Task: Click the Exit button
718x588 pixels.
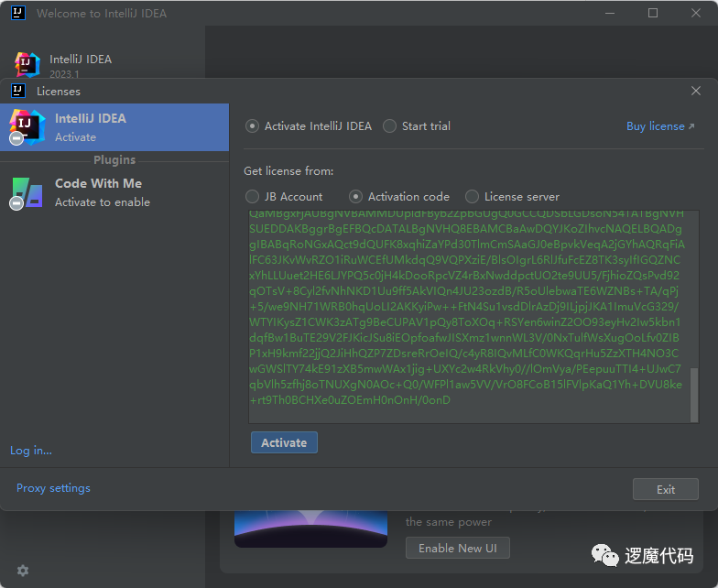Action: point(665,489)
